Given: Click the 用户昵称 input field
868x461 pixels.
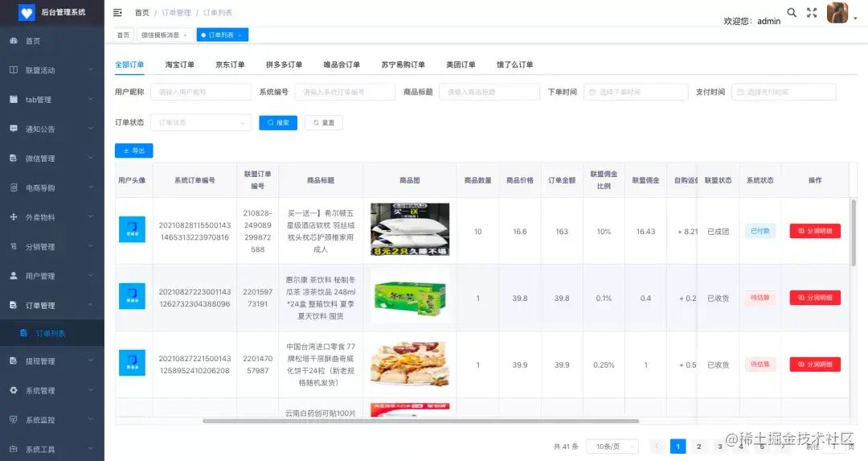Looking at the screenshot, I should coord(200,92).
